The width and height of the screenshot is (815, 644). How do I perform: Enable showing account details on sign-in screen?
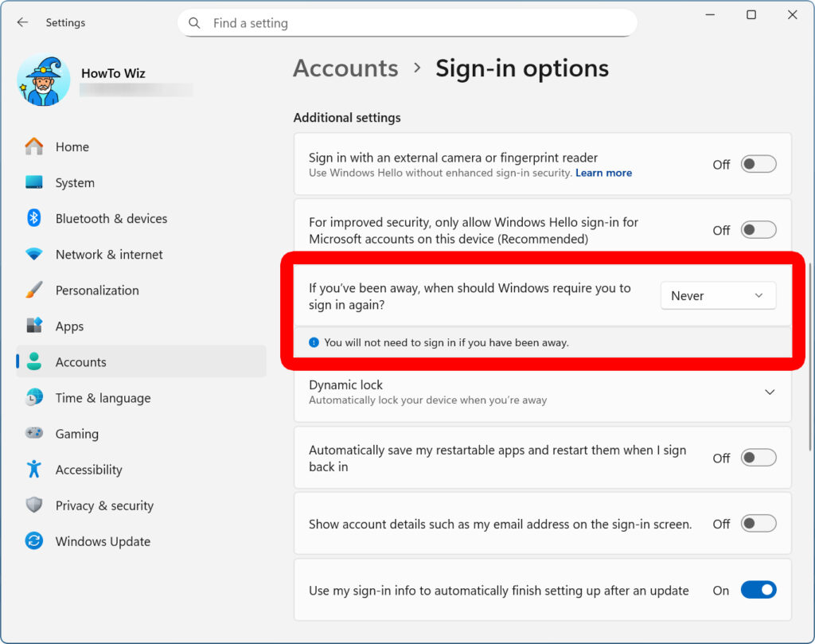(757, 524)
